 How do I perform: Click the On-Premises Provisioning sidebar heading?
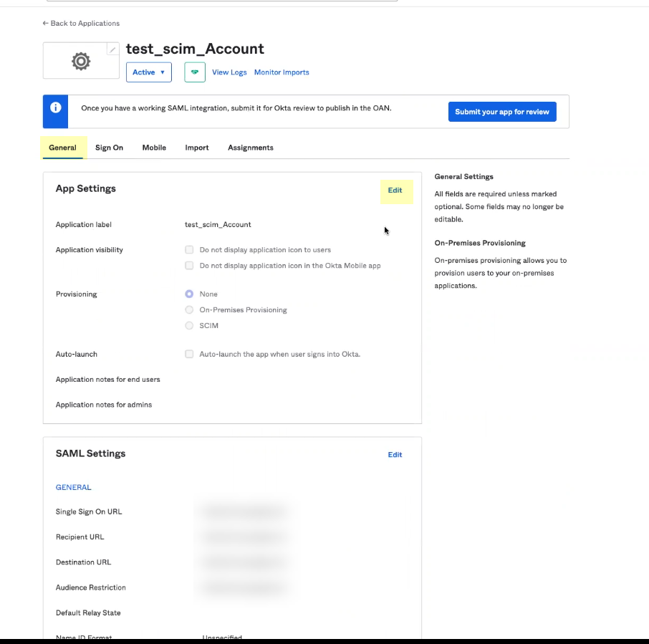click(x=480, y=243)
